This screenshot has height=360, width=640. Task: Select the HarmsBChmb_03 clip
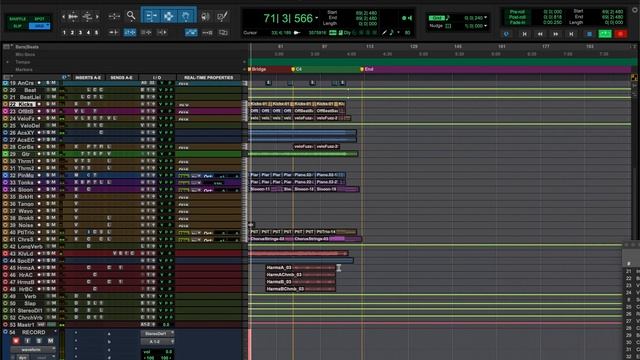[300, 289]
